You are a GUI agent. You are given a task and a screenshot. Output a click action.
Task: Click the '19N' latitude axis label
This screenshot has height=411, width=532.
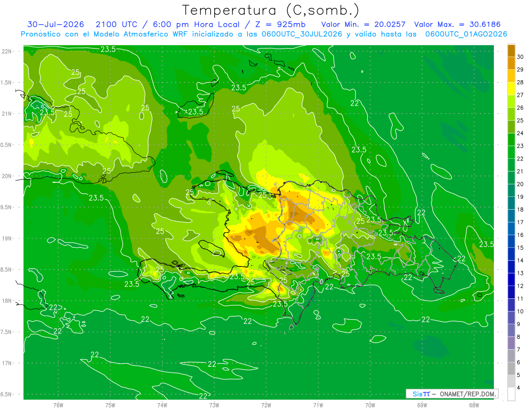click(7, 238)
